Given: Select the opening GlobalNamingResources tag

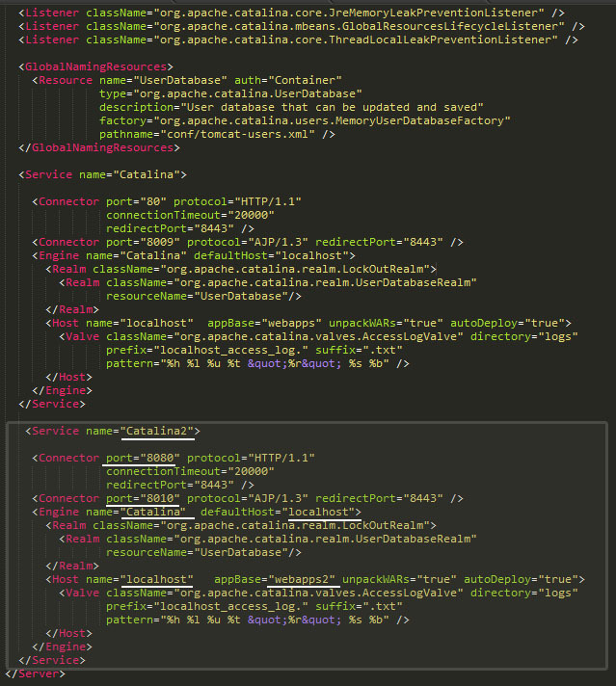Looking at the screenshot, I should point(95,66).
